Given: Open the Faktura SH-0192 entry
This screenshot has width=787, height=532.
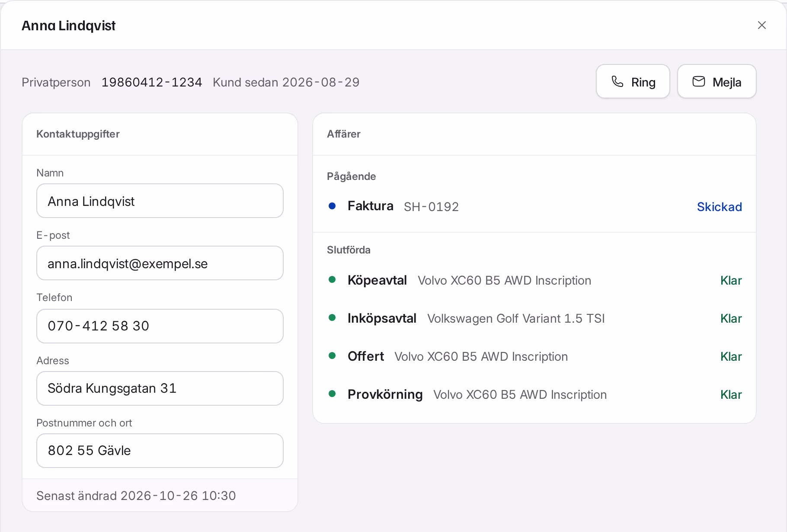Looking at the screenshot, I should point(534,206).
